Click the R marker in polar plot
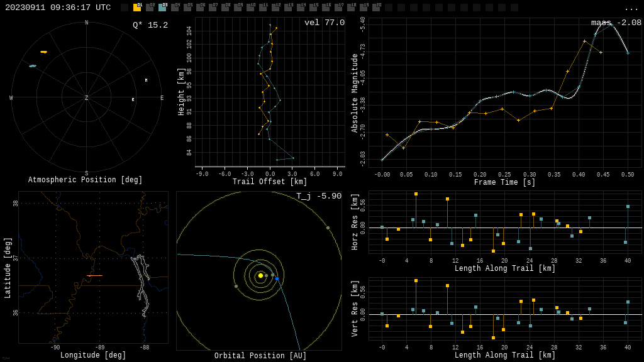 [133, 100]
